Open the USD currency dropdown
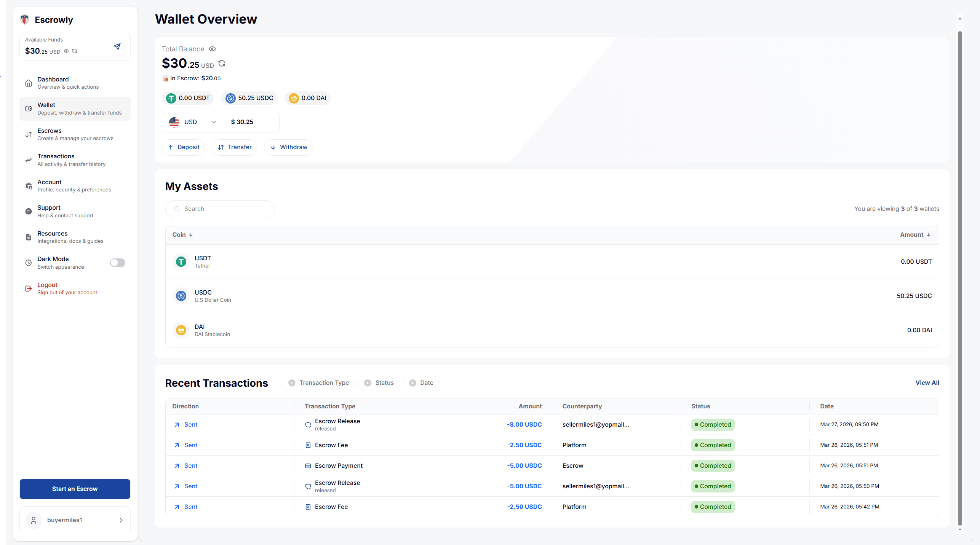This screenshot has height=545, width=980. (x=193, y=122)
